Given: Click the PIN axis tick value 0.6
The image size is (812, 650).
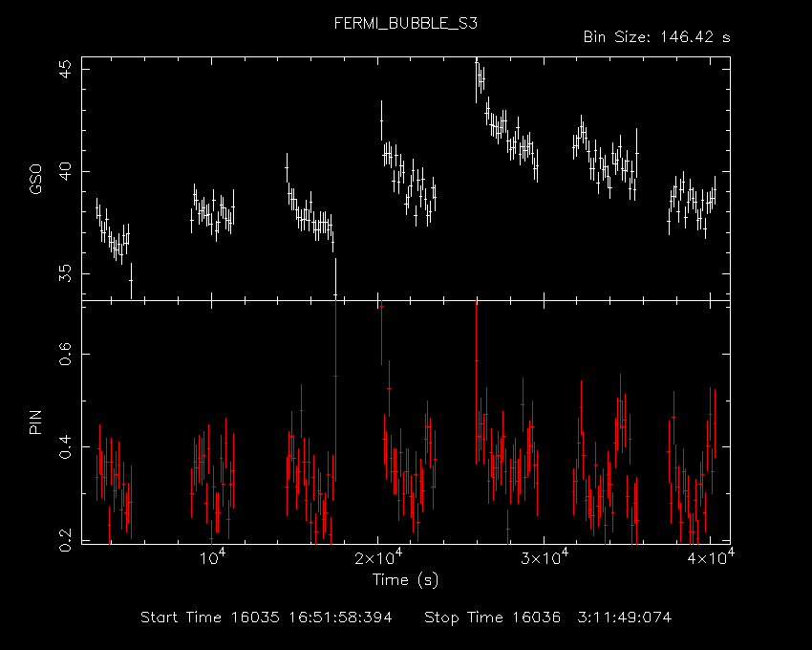Looking at the screenshot, I should pos(66,354).
